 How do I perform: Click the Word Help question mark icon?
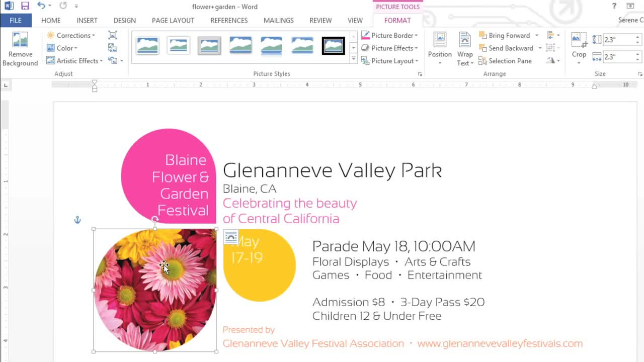[614, 6]
